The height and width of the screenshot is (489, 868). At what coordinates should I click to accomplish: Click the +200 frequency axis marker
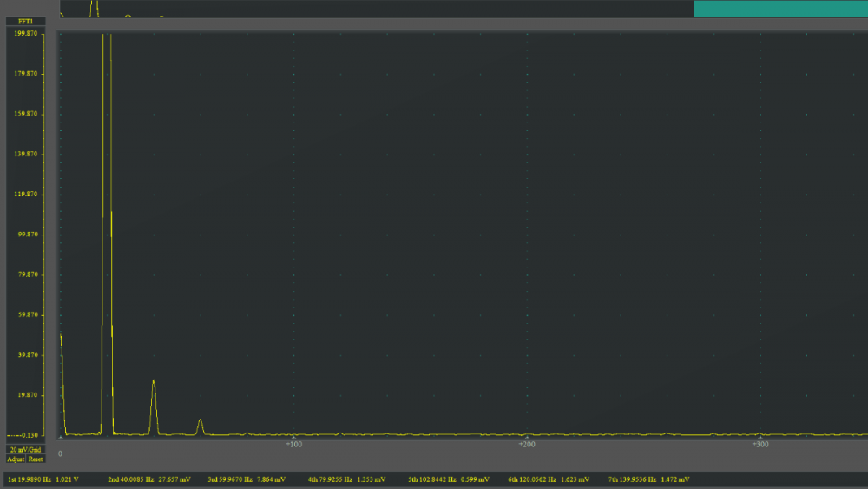click(526, 444)
